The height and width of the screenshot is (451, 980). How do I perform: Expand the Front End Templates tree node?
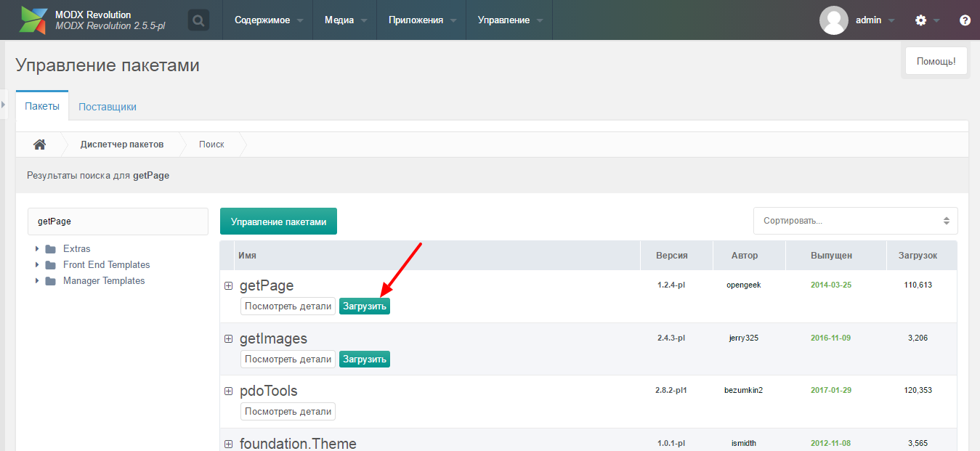[x=37, y=265]
